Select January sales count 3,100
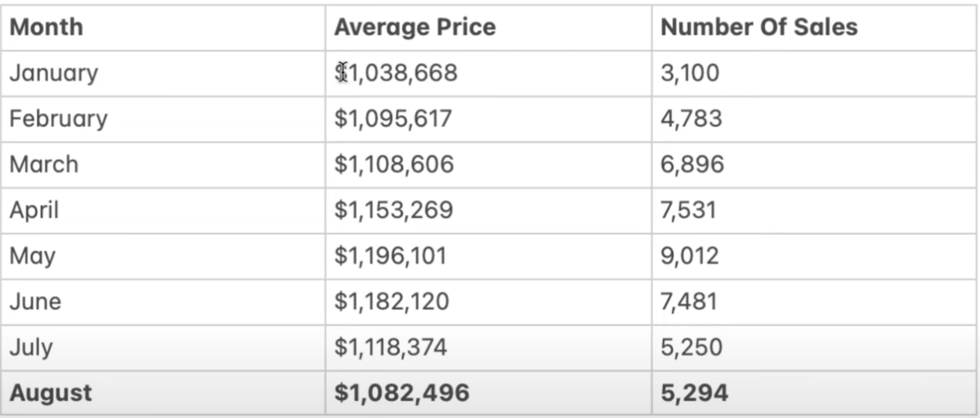Image resolution: width=980 pixels, height=418 pixels. pos(690,73)
